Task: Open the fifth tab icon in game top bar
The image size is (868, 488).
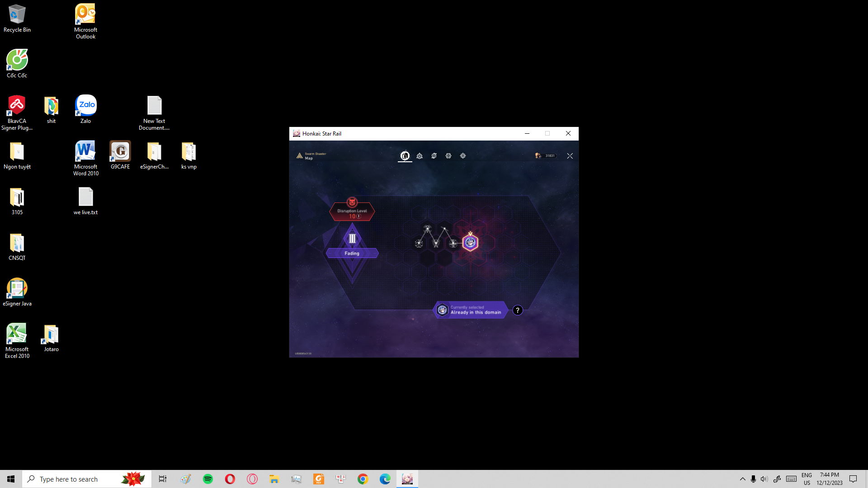Action: [463, 156]
